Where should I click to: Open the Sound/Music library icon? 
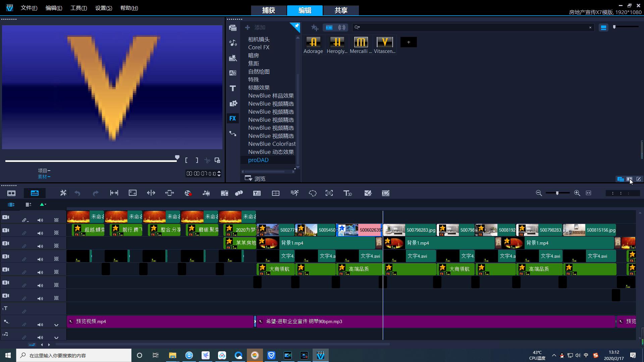[233, 43]
